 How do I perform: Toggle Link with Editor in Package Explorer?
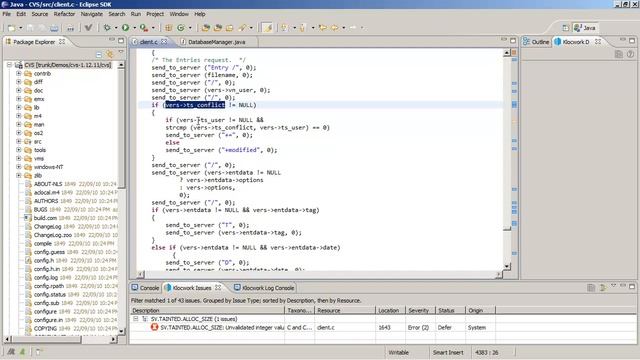(109, 54)
